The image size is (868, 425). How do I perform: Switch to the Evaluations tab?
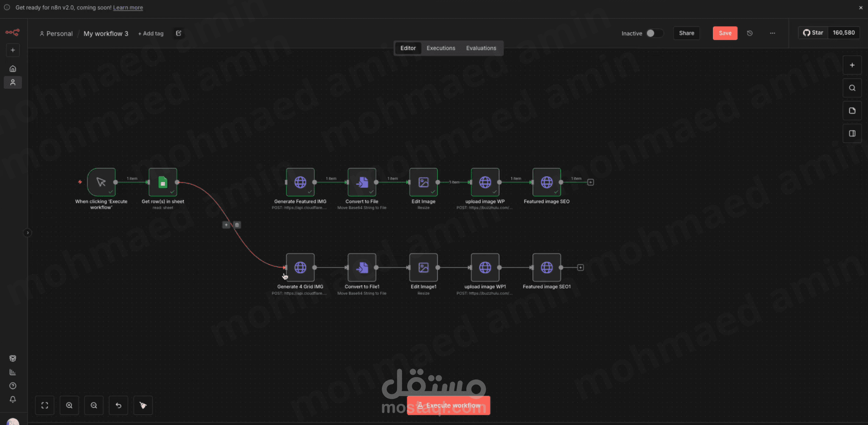point(481,48)
